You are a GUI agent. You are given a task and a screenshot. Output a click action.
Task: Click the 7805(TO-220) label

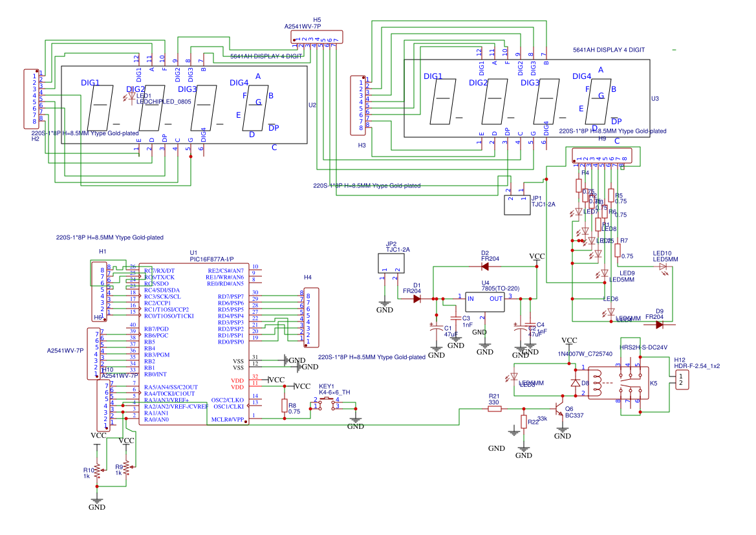coord(501,289)
